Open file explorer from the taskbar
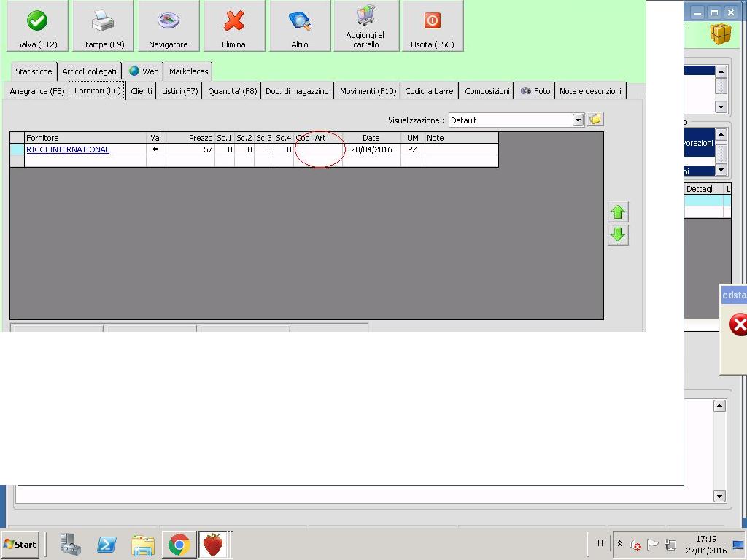Image resolution: width=747 pixels, height=560 pixels. pyautogui.click(x=143, y=545)
